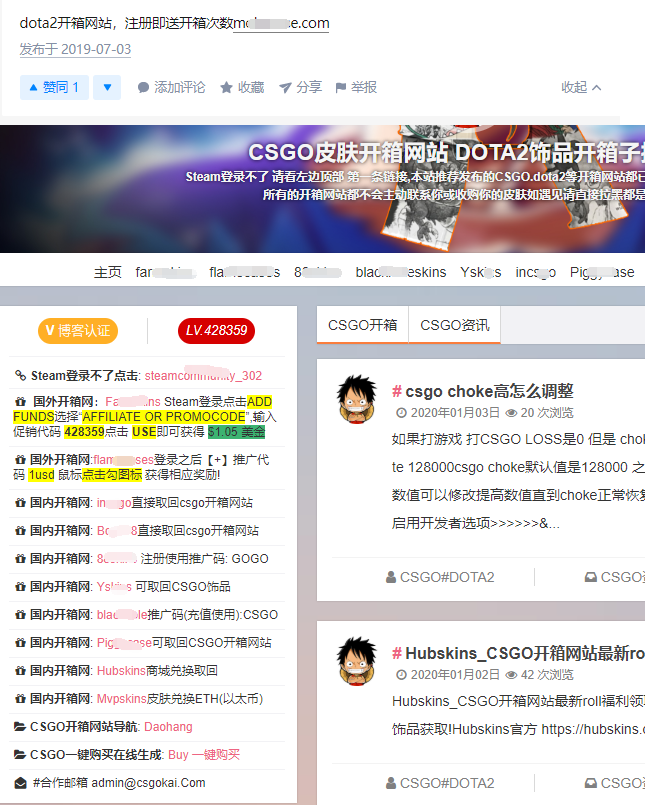Click the 点击勾图标 highlighted text
Image resolution: width=645 pixels, height=809 pixels.
[112, 475]
